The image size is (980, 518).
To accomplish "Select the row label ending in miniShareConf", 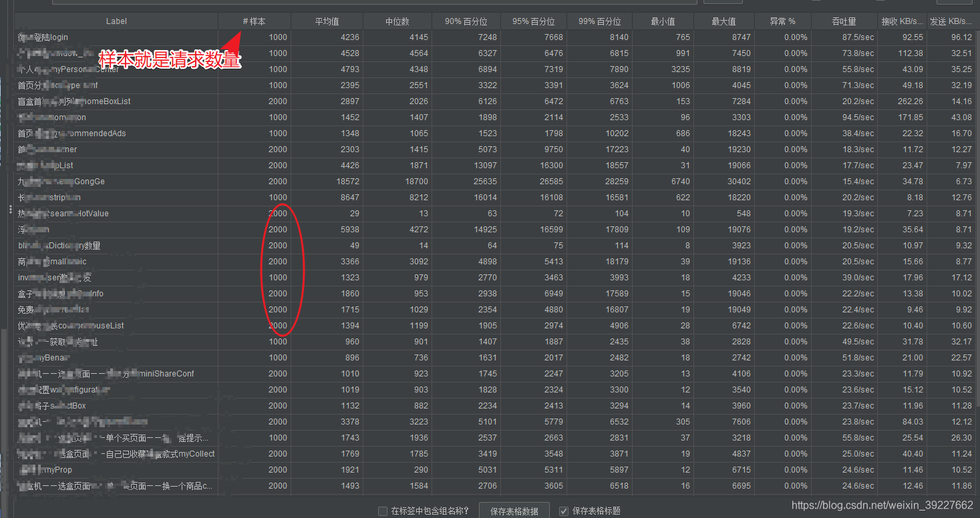I will pyautogui.click(x=116, y=374).
